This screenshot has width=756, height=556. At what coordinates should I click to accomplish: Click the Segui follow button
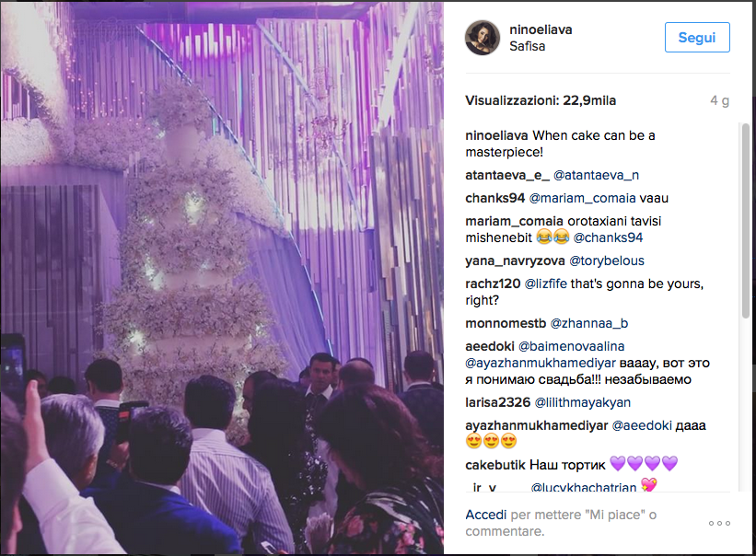click(x=697, y=38)
